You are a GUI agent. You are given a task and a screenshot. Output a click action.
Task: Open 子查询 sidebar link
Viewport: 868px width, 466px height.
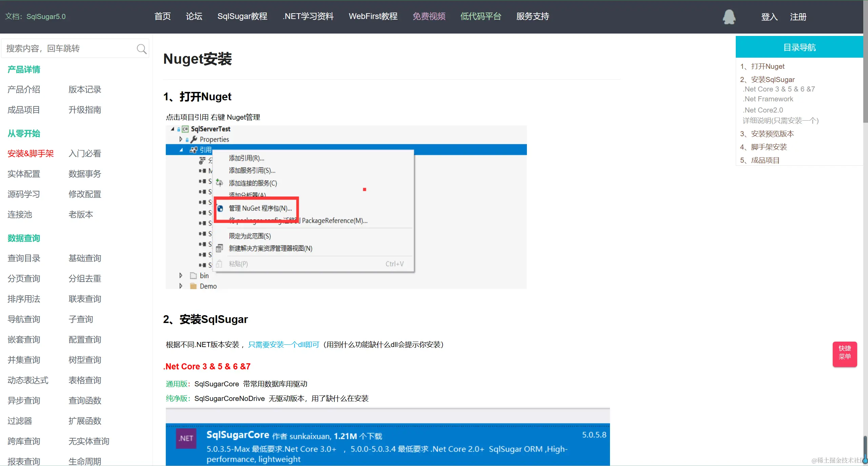[x=81, y=319]
